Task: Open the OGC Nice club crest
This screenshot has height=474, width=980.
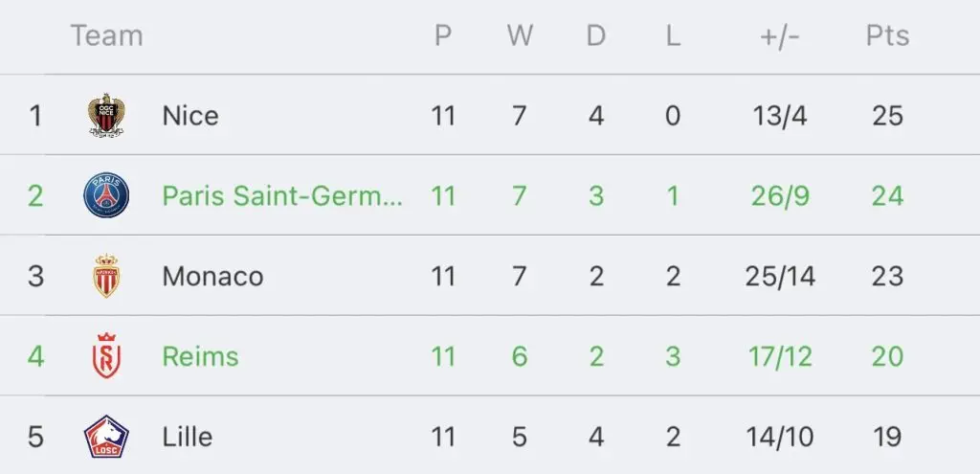Action: tap(106, 115)
